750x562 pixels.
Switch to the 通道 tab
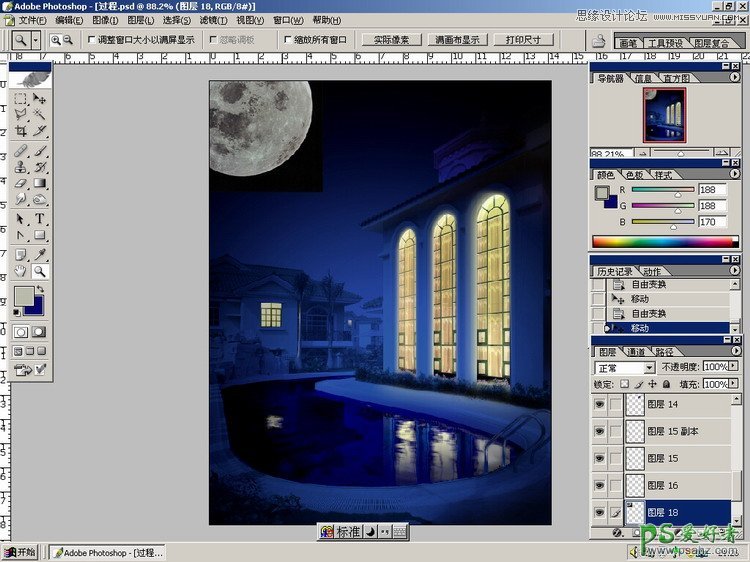[636, 352]
